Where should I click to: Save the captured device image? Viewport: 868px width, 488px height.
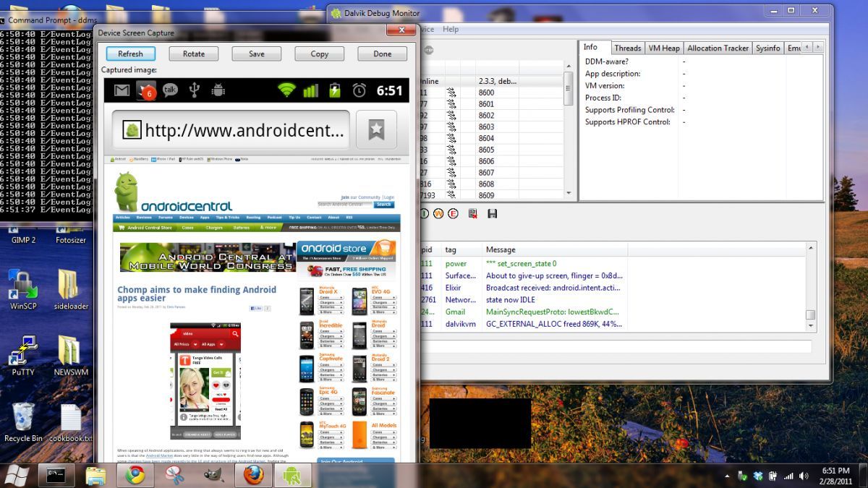click(256, 53)
